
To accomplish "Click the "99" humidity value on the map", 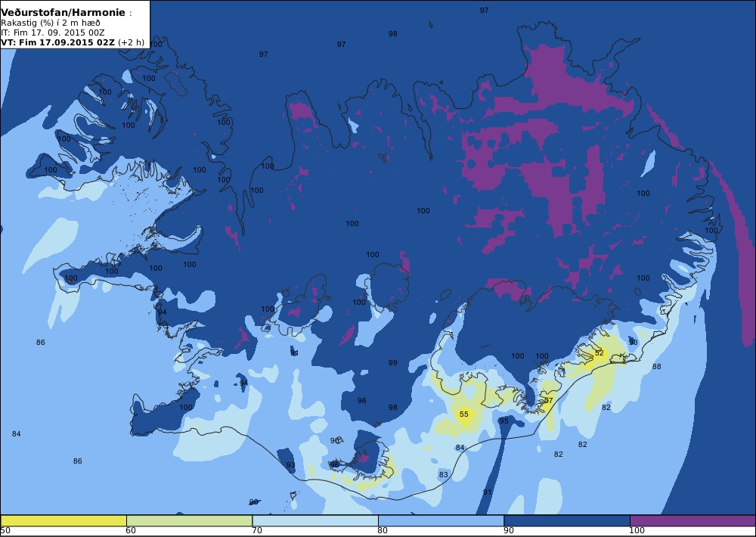I will pos(393,363).
